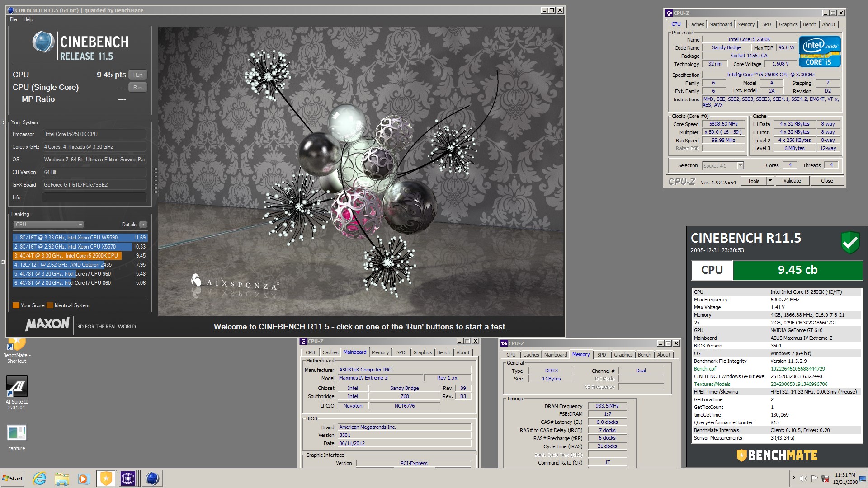Open the Start menu button

(13, 478)
